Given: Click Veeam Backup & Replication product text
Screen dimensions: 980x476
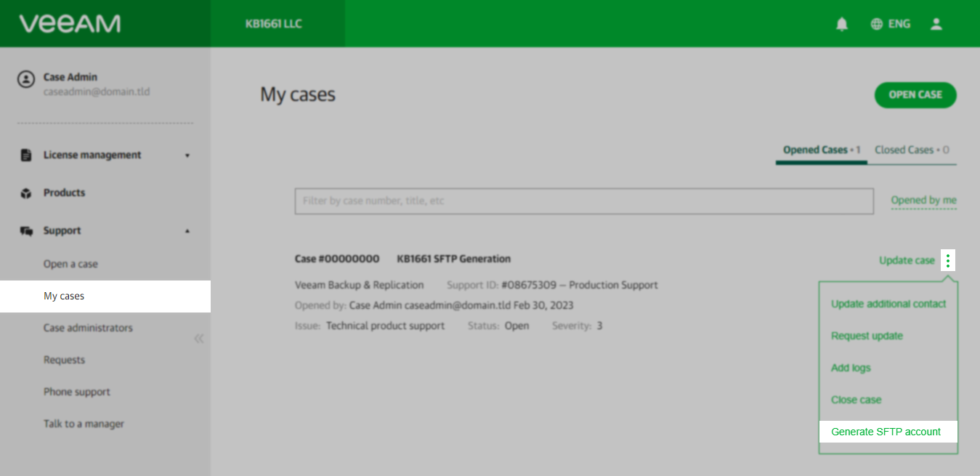Looking at the screenshot, I should [x=359, y=285].
